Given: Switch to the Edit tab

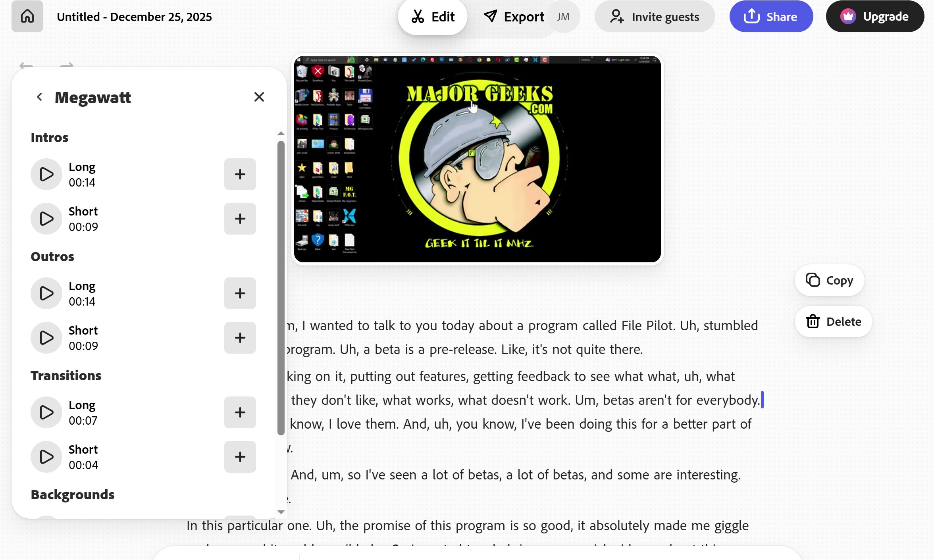Looking at the screenshot, I should pos(433,17).
